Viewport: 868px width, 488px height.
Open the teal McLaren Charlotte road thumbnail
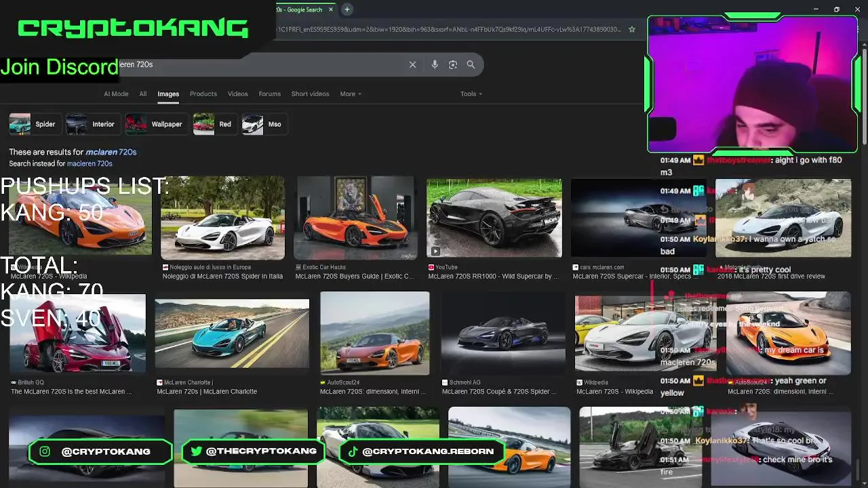(232, 333)
